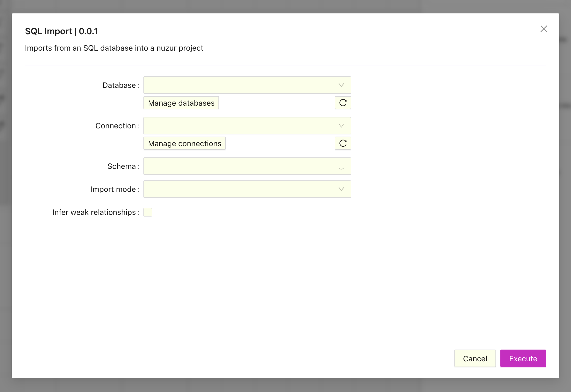Refresh the connection list

point(342,143)
